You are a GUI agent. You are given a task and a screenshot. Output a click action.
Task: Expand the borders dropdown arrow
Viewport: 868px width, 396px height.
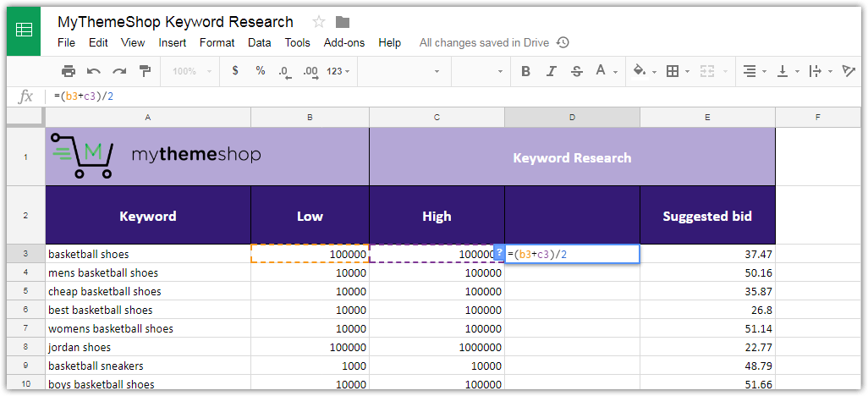(x=687, y=72)
